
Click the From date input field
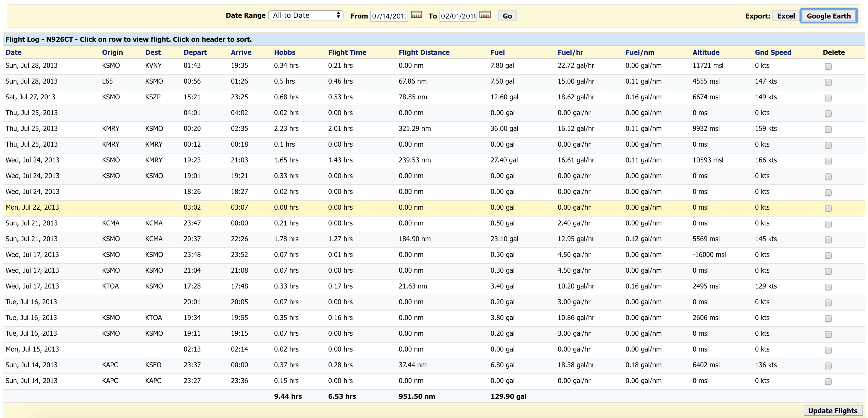(389, 16)
